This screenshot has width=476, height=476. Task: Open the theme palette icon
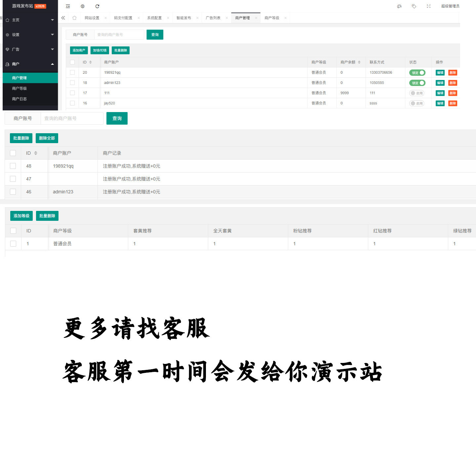tap(399, 6)
